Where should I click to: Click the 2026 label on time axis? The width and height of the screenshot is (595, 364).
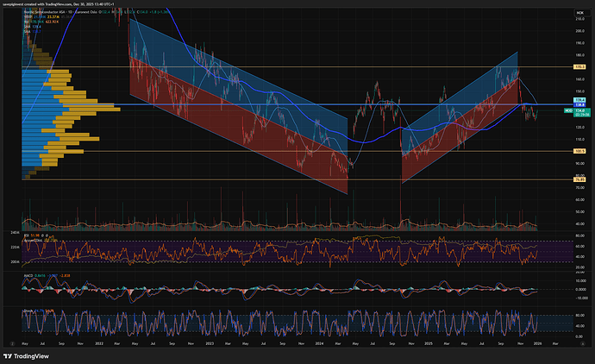pos(538,342)
